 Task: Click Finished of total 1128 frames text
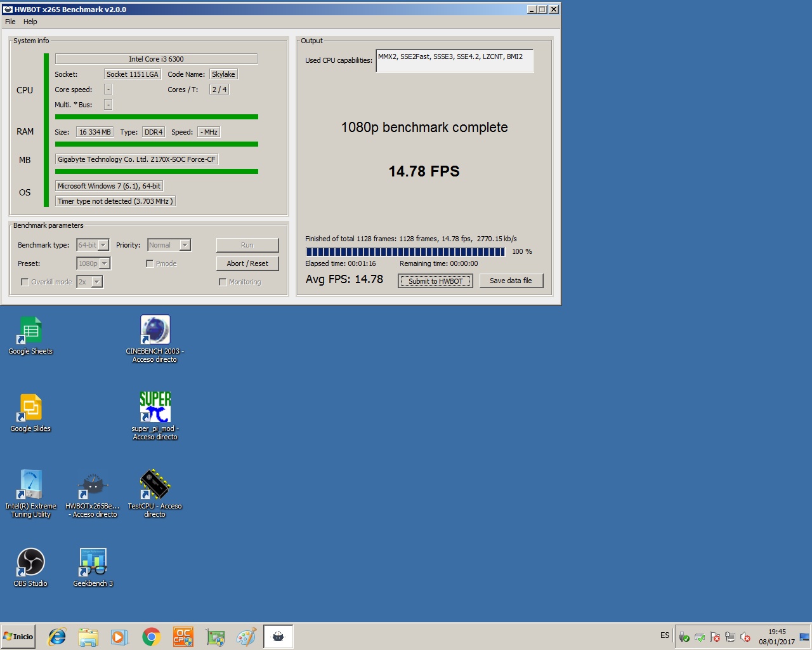point(411,239)
